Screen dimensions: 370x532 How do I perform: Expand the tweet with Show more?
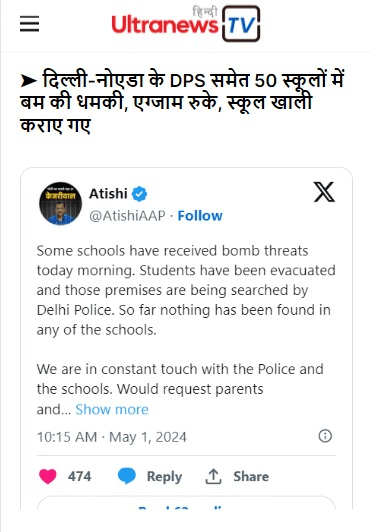112,410
